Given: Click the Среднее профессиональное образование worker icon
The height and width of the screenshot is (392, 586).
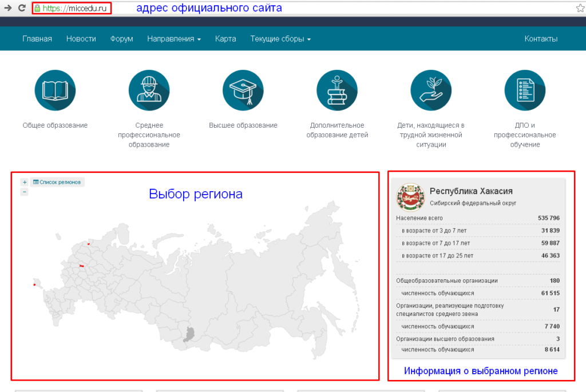Looking at the screenshot, I should click(x=149, y=90).
